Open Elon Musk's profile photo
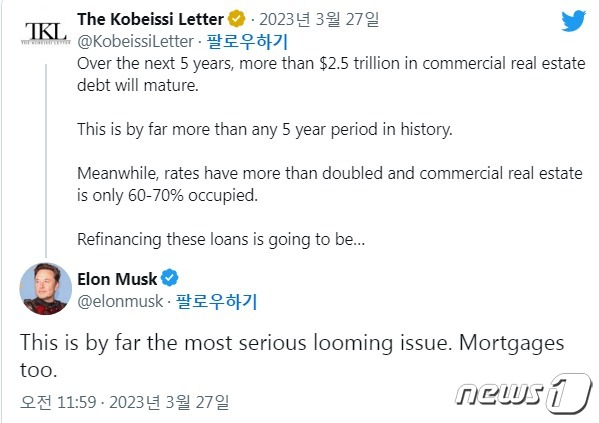Screen dimensions: 599x423 click(46, 289)
